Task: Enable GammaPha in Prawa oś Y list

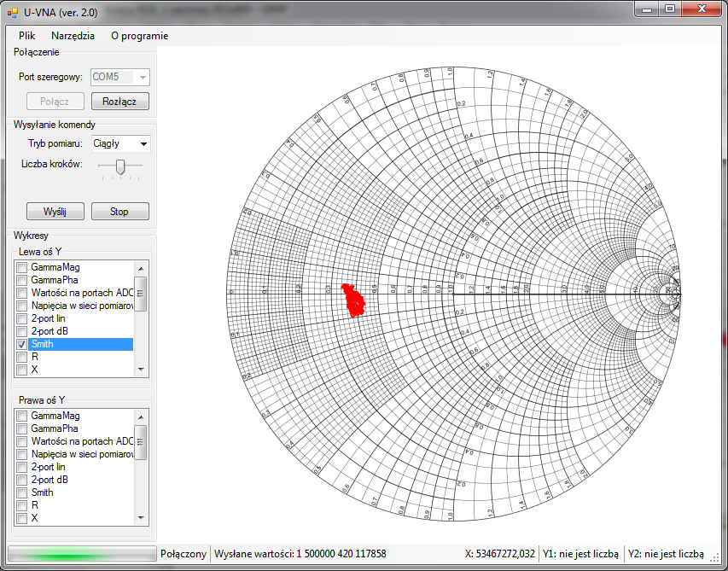Action: 22,428
